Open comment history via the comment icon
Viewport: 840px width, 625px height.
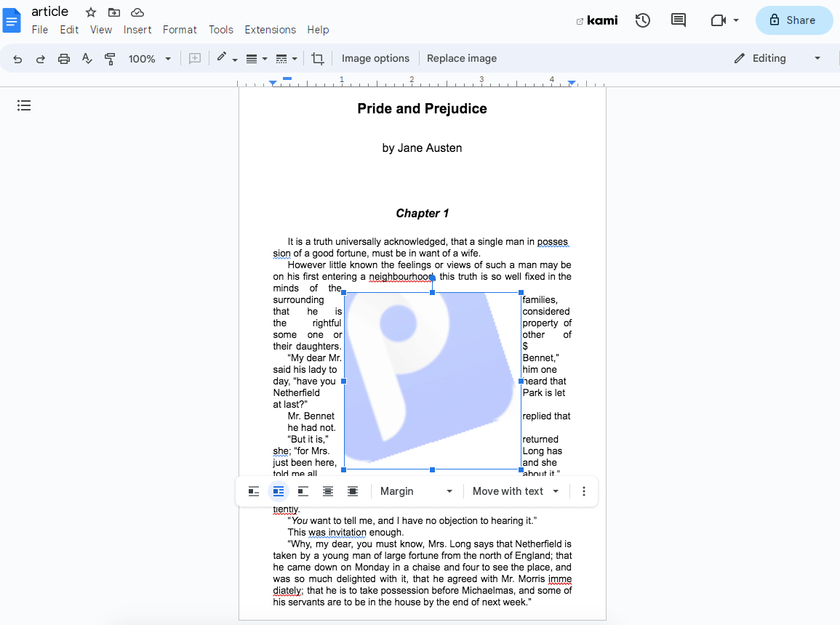tap(679, 20)
